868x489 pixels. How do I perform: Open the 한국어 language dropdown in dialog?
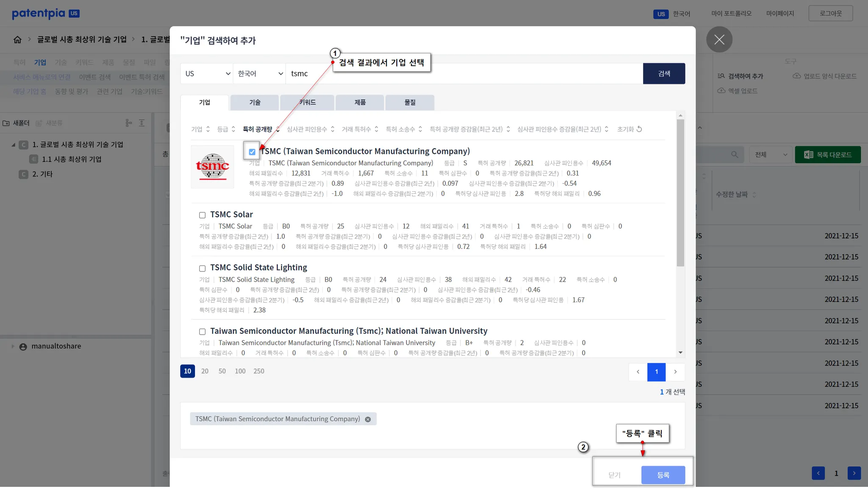click(x=259, y=74)
